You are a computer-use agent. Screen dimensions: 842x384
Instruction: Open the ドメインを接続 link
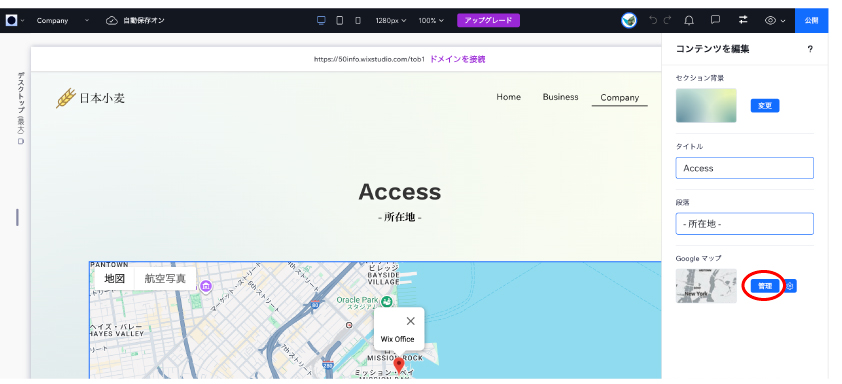pos(458,59)
